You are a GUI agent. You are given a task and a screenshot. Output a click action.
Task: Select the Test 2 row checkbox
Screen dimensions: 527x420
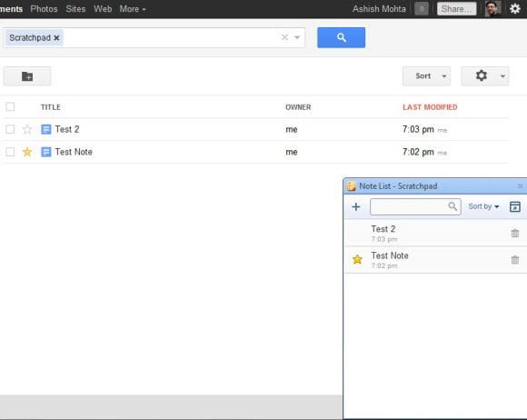click(x=10, y=129)
